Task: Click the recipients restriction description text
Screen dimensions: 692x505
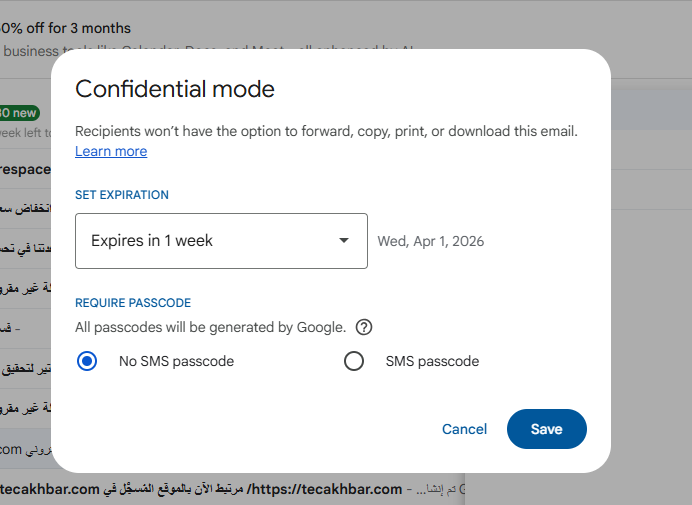Action: (326, 131)
